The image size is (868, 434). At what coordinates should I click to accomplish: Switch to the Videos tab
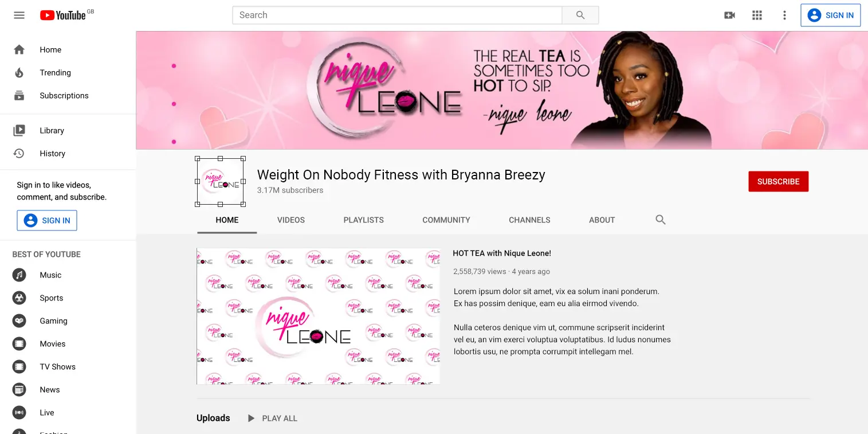[291, 220]
